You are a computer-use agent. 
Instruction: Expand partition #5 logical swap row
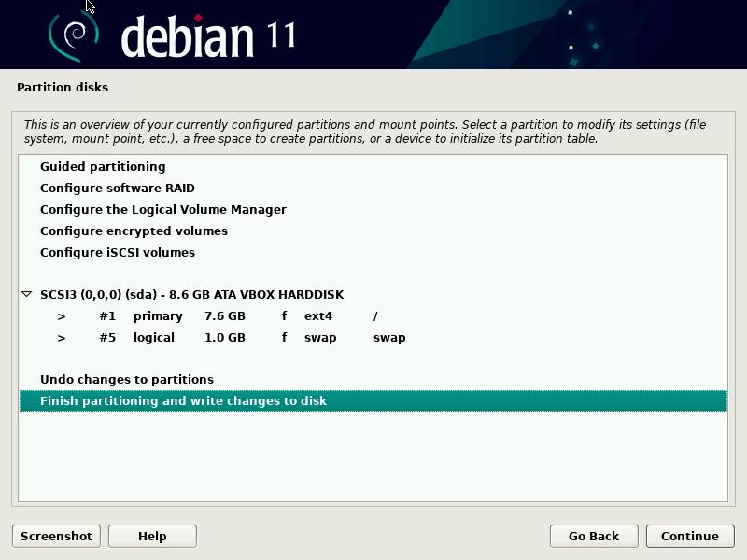(x=60, y=337)
